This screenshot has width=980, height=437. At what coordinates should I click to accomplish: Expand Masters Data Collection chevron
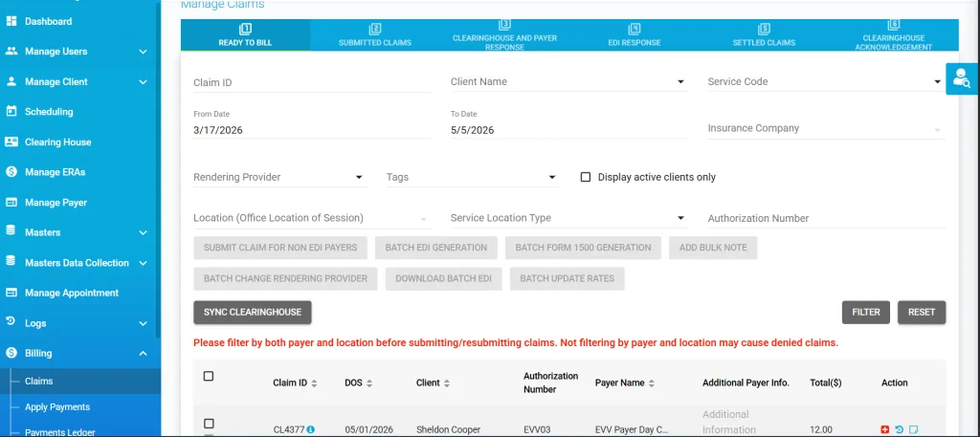tap(144, 263)
